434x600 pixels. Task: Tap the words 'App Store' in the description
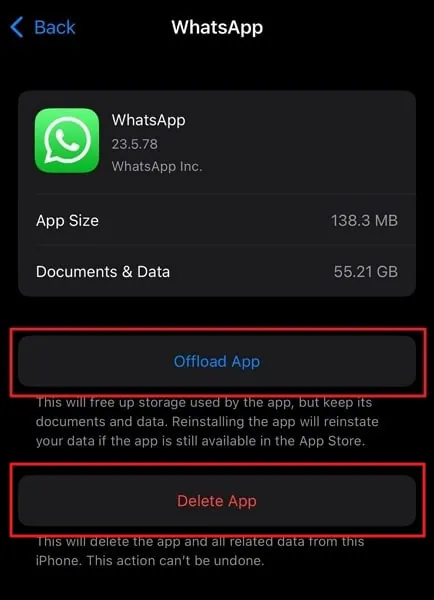(x=330, y=441)
